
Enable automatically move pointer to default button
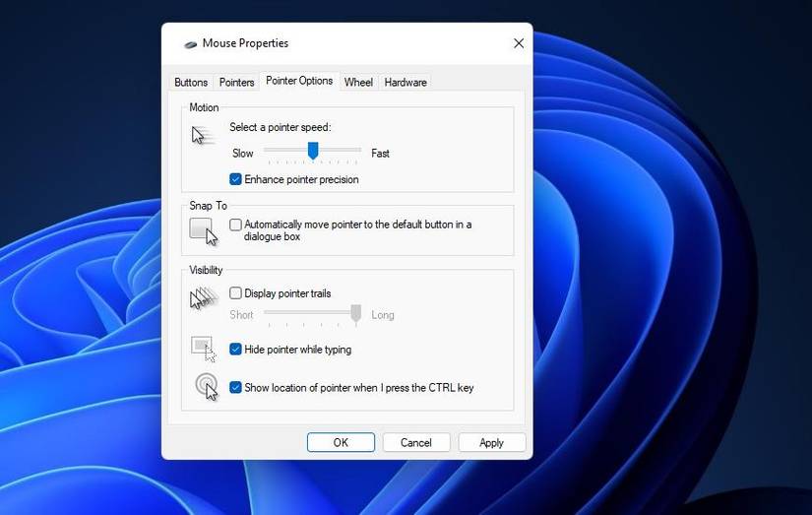coord(235,225)
